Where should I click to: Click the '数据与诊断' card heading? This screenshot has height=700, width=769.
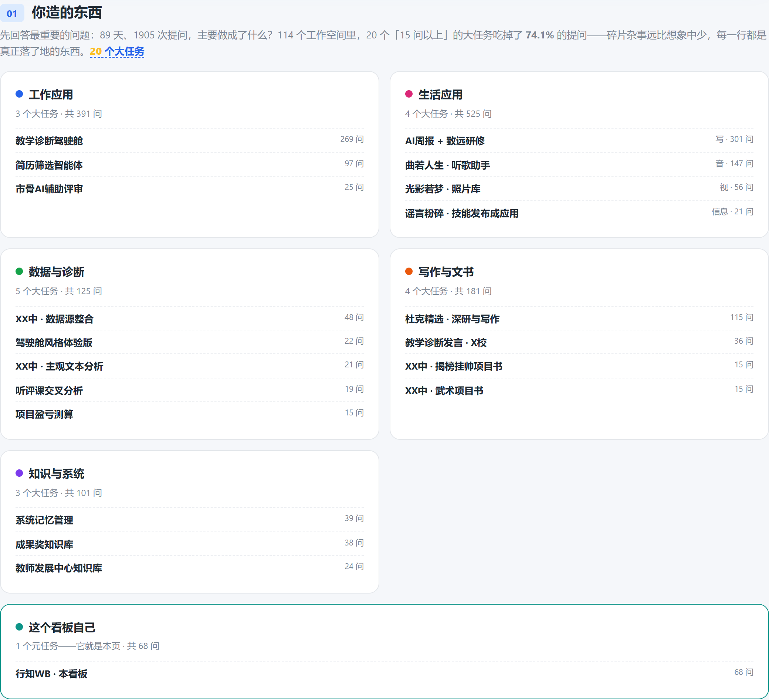coord(57,272)
